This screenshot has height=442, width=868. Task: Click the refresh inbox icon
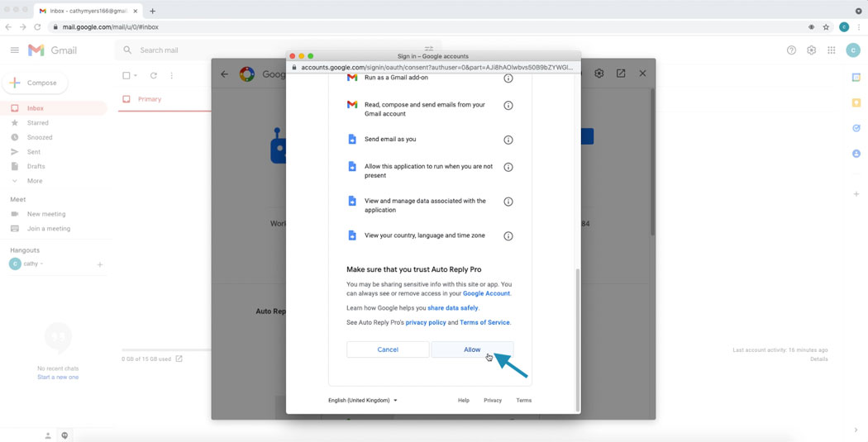(154, 76)
